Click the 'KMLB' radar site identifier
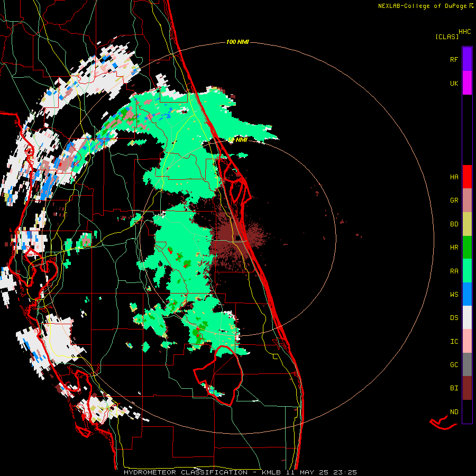476x476 pixels. (x=271, y=472)
